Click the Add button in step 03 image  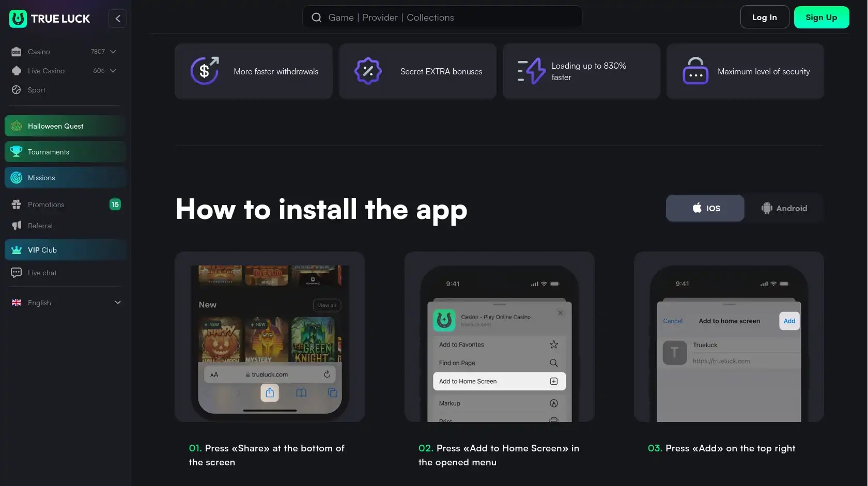point(789,321)
